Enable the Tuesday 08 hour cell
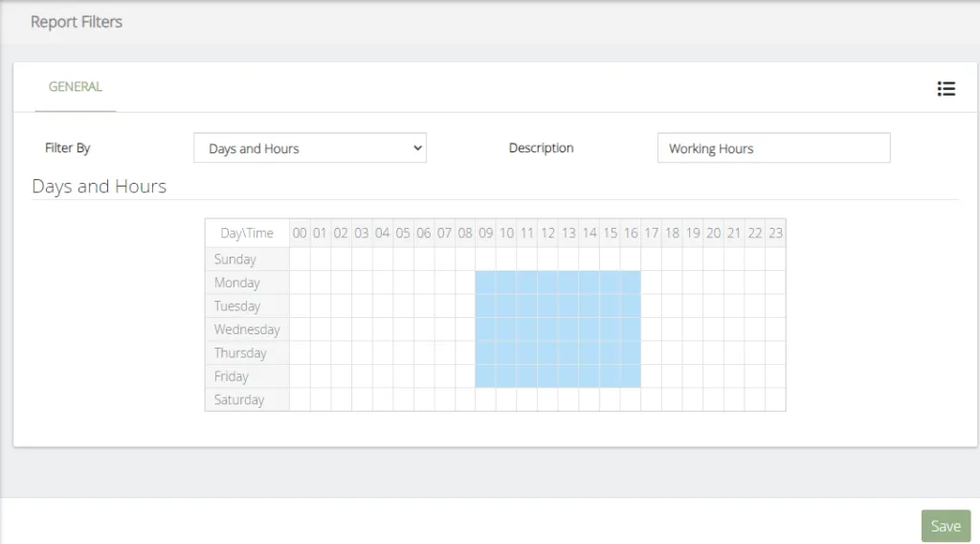Screen dimensions: 980x544 coord(465,306)
